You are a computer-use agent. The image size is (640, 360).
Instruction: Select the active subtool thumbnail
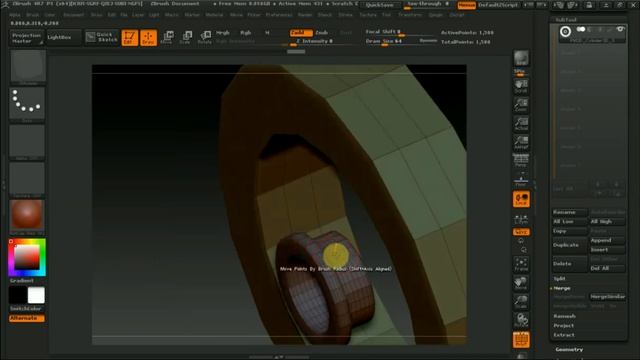(565, 31)
